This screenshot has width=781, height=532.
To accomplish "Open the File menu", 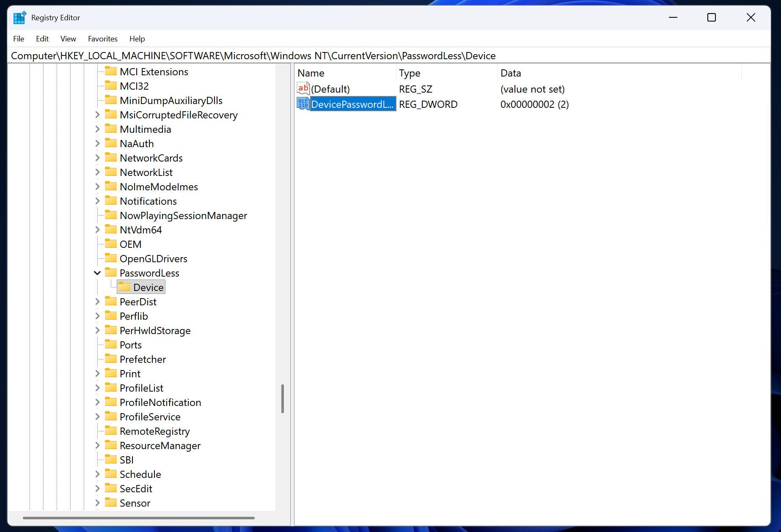I will 19,39.
